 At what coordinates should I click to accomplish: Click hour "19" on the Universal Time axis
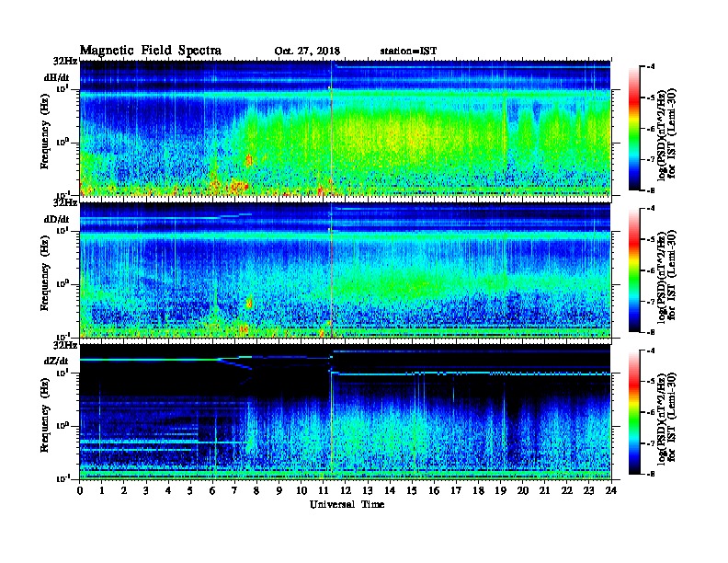(x=500, y=490)
